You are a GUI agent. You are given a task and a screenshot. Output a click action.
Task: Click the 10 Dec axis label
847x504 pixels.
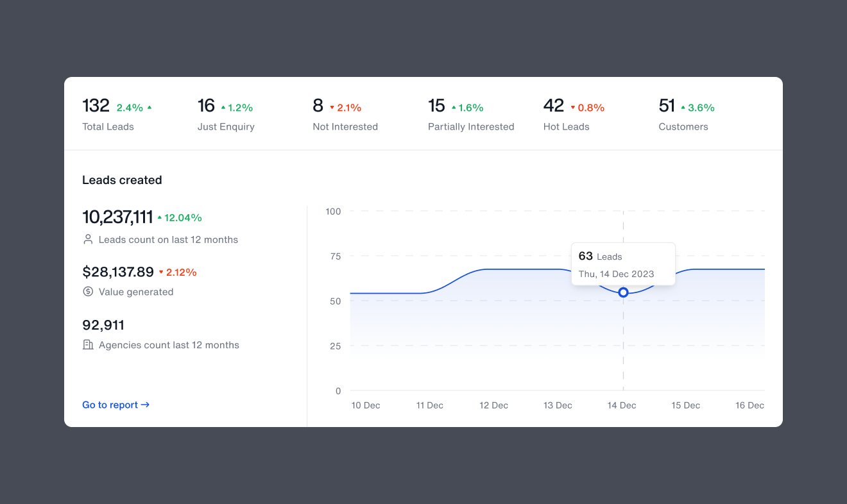[366, 405]
